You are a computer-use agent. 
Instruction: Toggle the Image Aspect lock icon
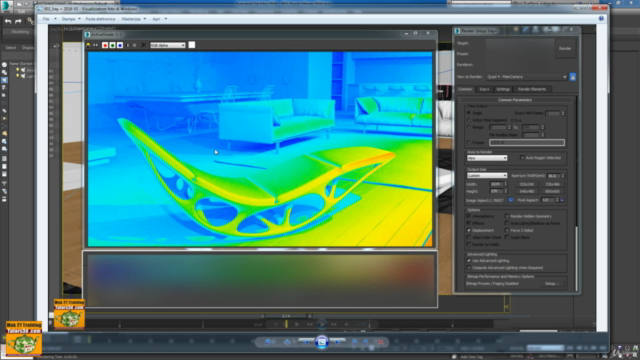511,200
